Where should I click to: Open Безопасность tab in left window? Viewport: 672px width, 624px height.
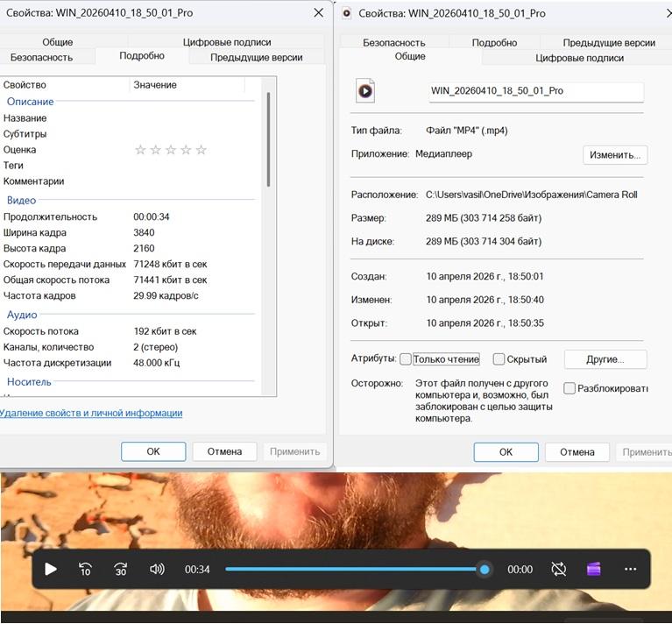click(41, 58)
